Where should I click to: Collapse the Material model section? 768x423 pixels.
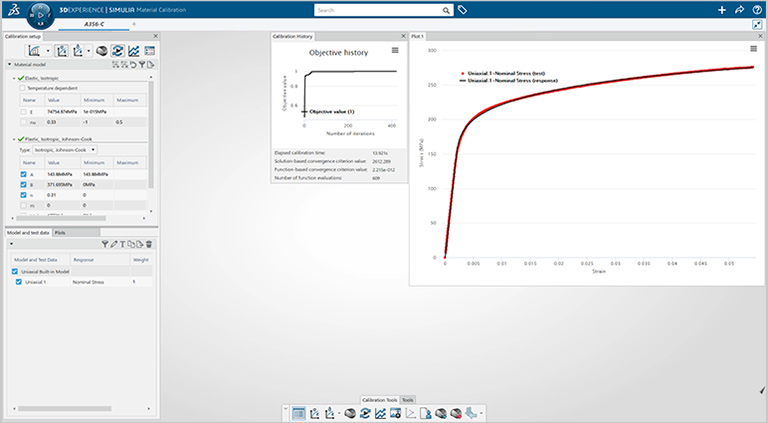point(9,64)
